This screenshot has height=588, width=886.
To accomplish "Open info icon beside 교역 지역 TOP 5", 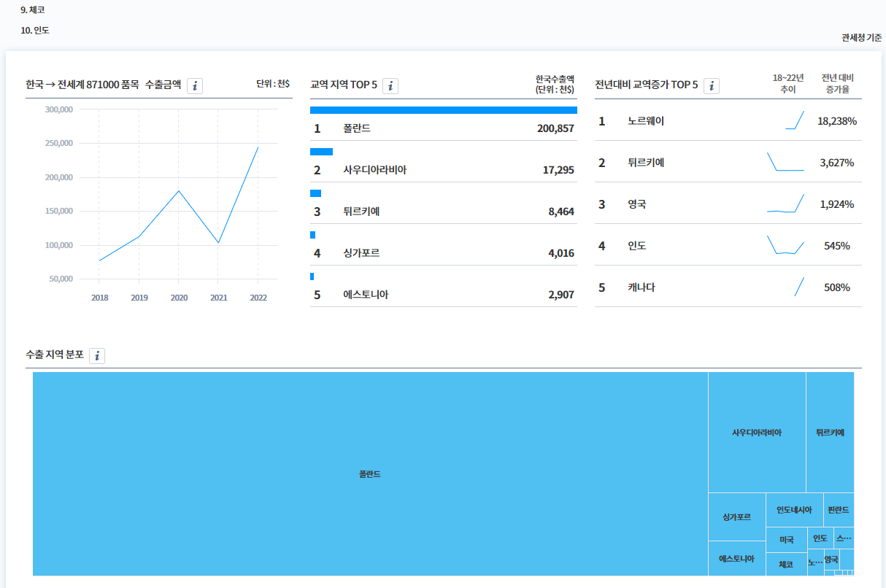I will click(390, 86).
